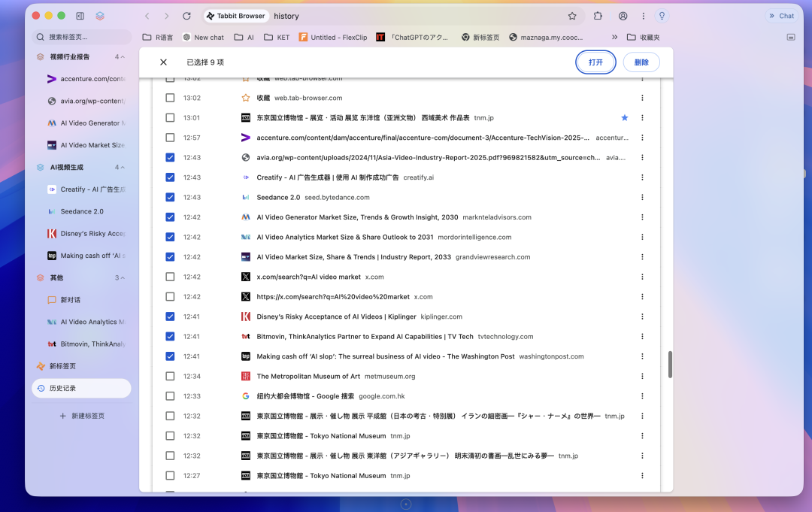The image size is (812, 512).
Task: Open the Untitled - FlexClip bookmark
Action: 333,38
